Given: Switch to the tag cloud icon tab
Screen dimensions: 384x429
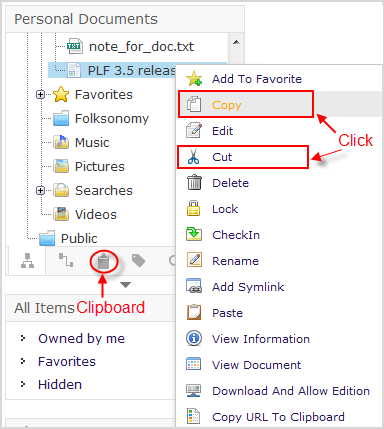Looking at the screenshot, I should 138,261.
